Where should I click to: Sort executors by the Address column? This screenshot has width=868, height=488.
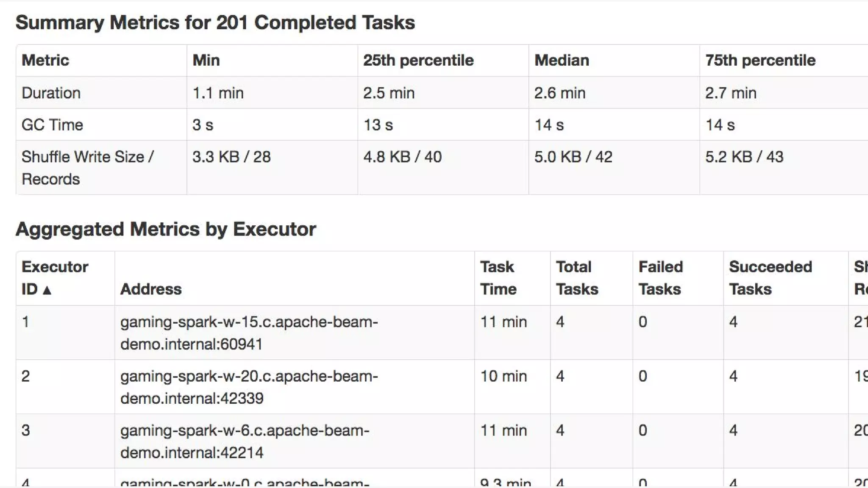[x=151, y=289]
